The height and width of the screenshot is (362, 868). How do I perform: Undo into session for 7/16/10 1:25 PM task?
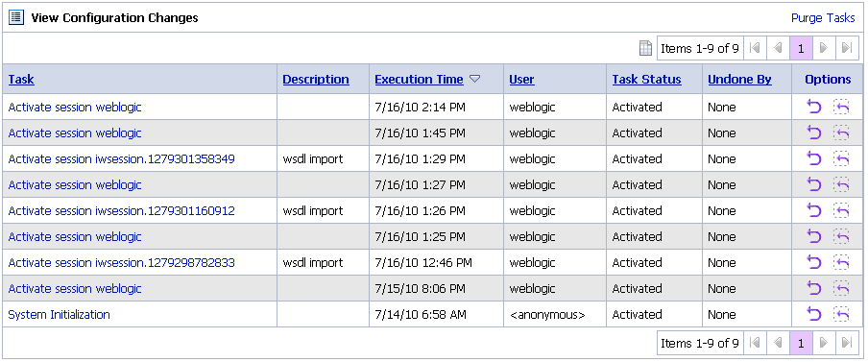tap(841, 236)
